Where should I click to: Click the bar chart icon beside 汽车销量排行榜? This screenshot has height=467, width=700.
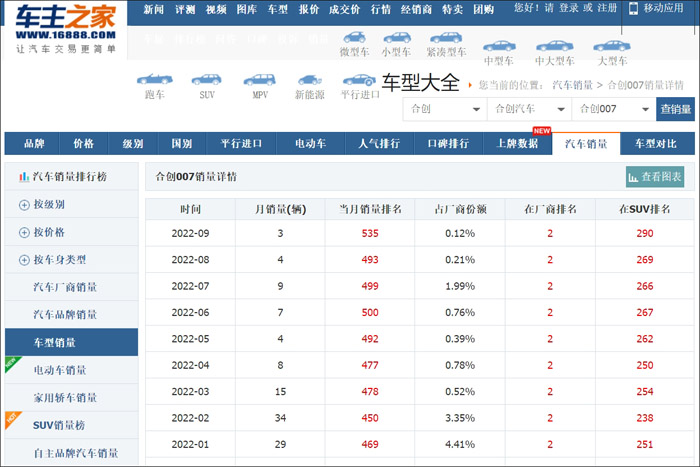(24, 177)
